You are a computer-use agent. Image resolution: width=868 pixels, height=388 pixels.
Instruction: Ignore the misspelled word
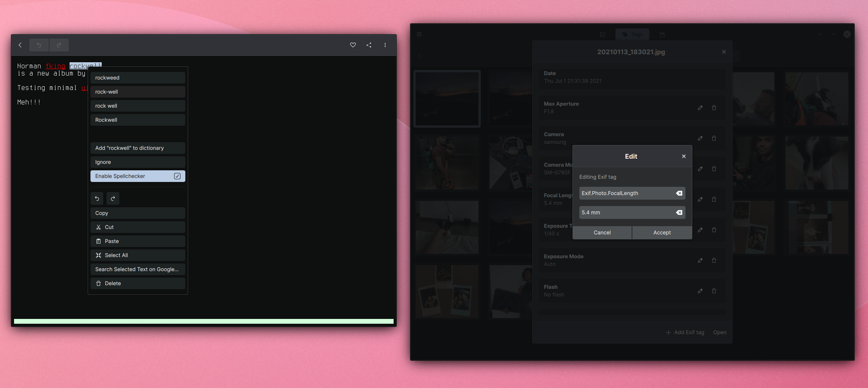138,162
